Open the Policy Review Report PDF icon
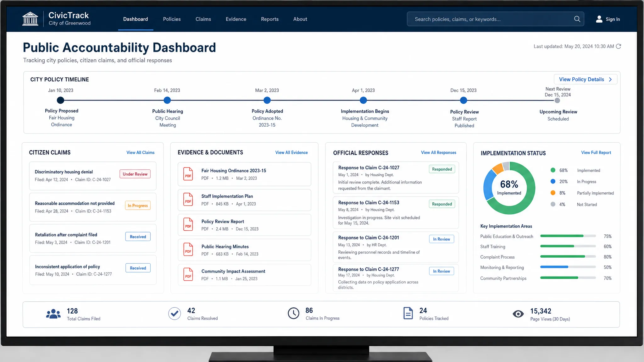The width and height of the screenshot is (644, 362). tap(188, 224)
